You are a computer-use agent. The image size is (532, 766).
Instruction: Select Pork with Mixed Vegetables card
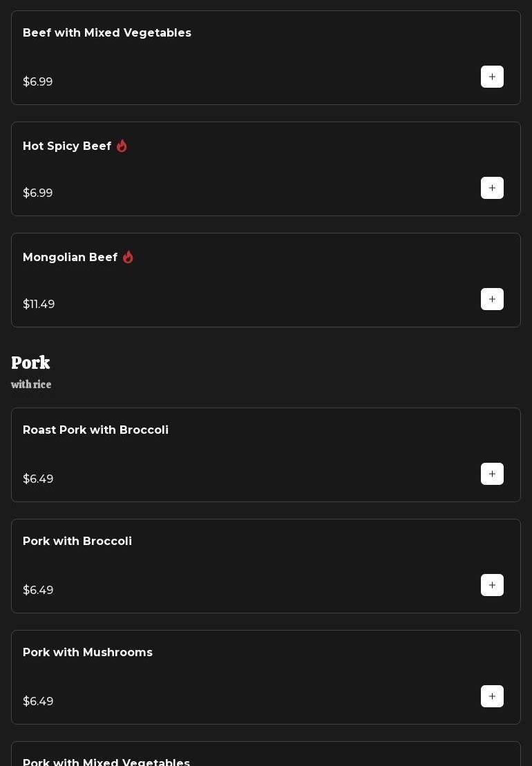[x=265, y=757]
